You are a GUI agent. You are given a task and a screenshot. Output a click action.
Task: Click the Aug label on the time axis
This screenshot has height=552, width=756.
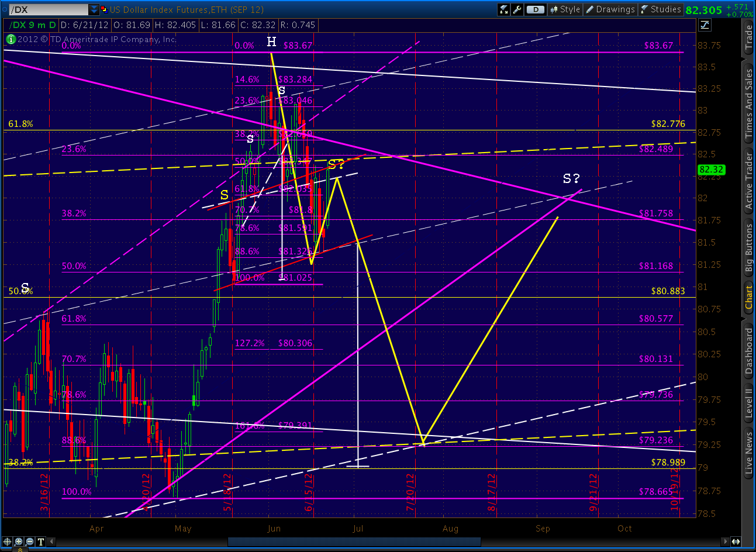tap(450, 529)
